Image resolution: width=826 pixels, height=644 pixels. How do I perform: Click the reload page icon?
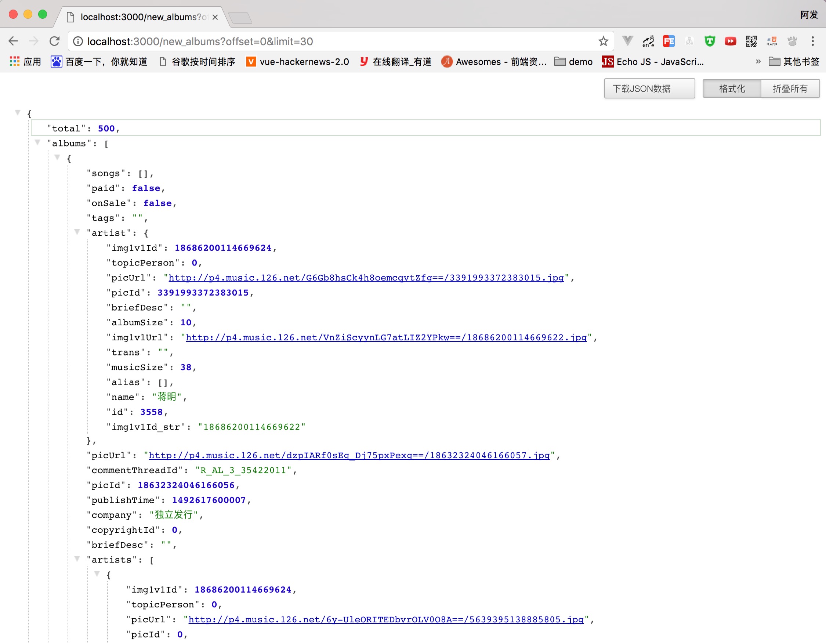54,41
